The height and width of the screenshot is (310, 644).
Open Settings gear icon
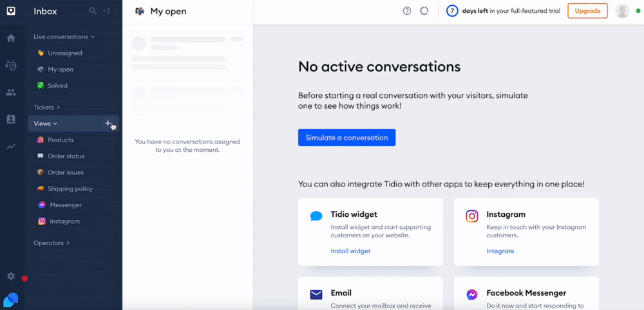pyautogui.click(x=11, y=277)
